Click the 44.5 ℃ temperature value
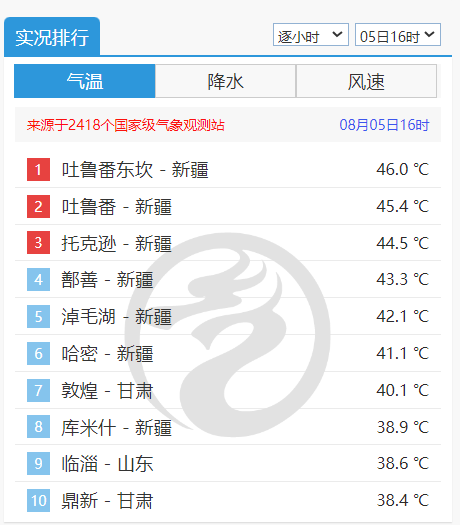Screen dimensions: 460x525 (x=402, y=243)
